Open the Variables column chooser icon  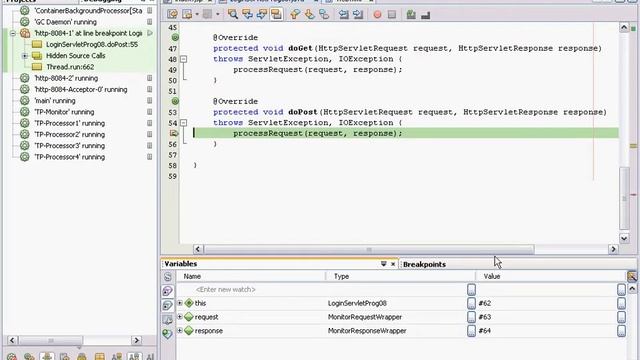632,276
